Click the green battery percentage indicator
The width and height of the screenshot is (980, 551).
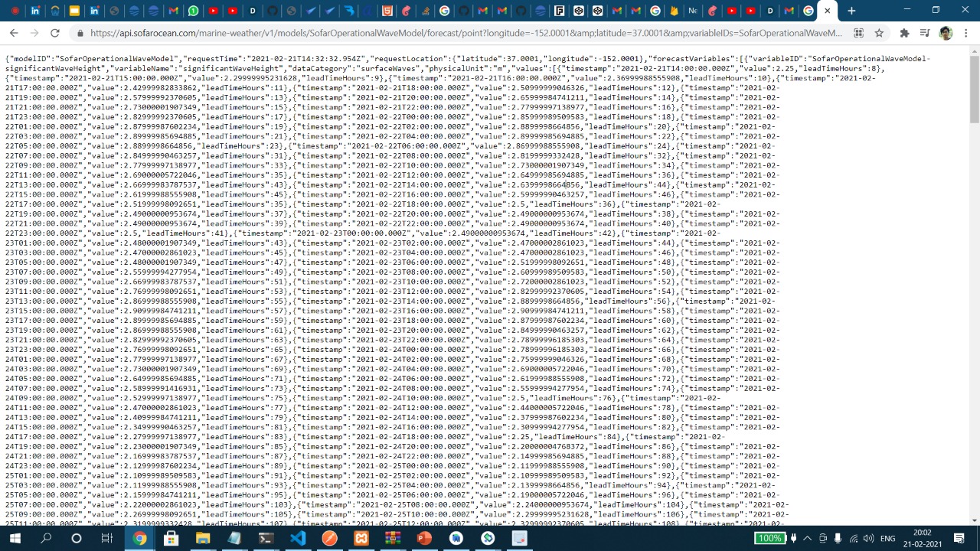coord(771,538)
